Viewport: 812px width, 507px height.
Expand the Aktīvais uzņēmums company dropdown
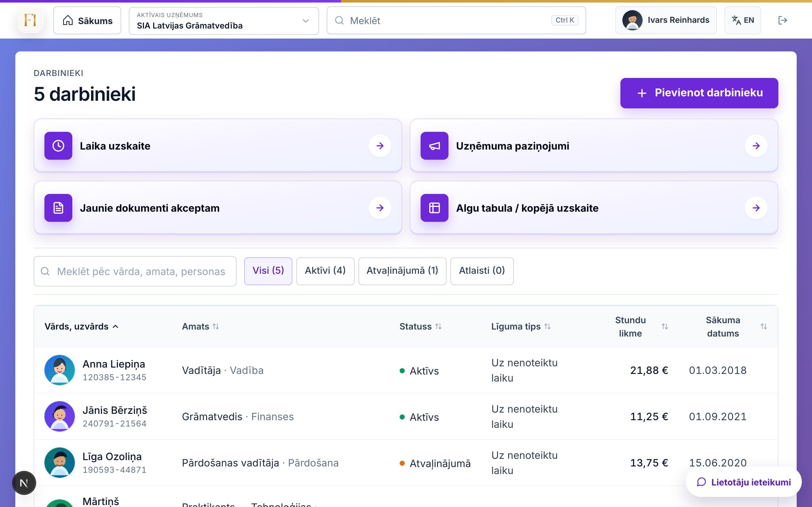tap(224, 21)
